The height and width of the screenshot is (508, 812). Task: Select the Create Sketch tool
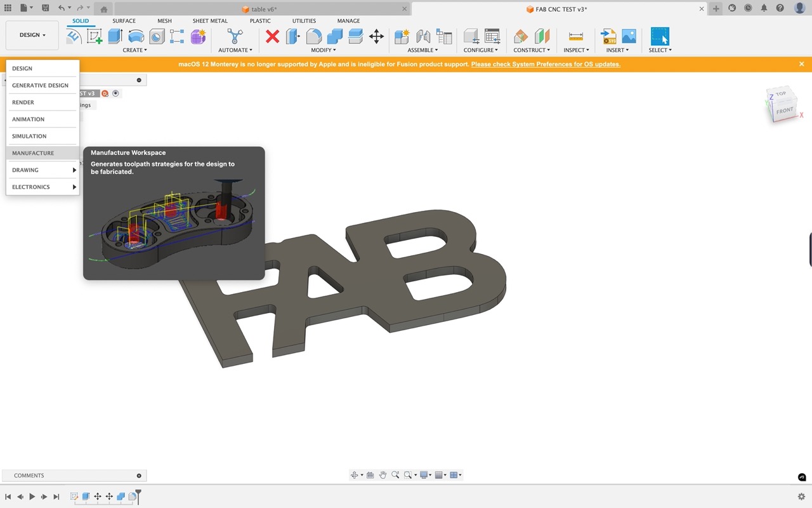[x=95, y=36]
